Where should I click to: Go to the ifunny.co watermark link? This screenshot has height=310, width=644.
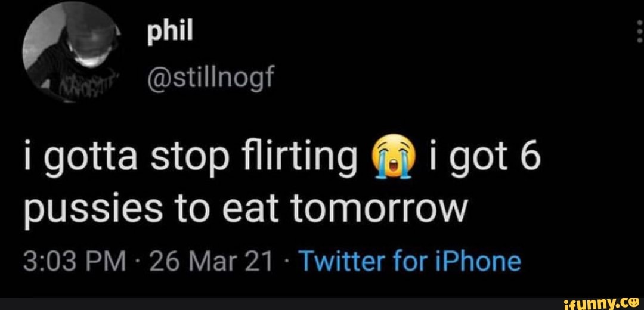tap(603, 303)
